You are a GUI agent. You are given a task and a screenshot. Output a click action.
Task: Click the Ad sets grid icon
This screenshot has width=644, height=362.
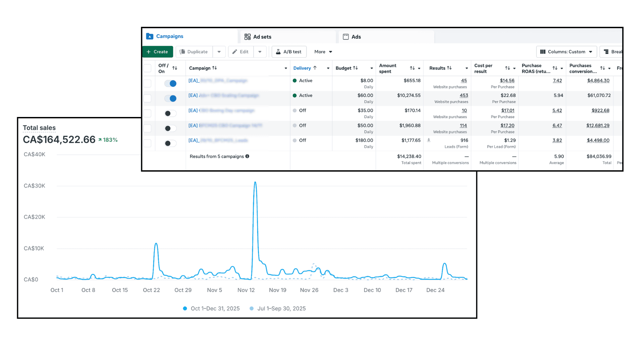pos(248,37)
